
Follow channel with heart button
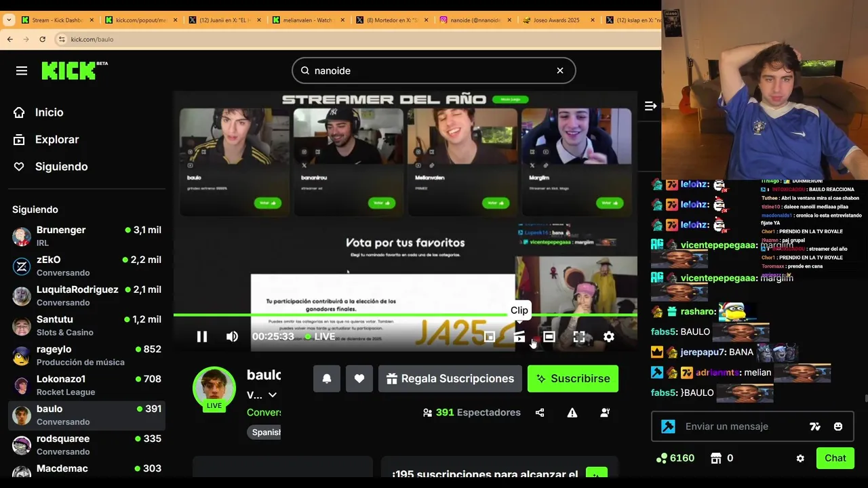tap(359, 379)
